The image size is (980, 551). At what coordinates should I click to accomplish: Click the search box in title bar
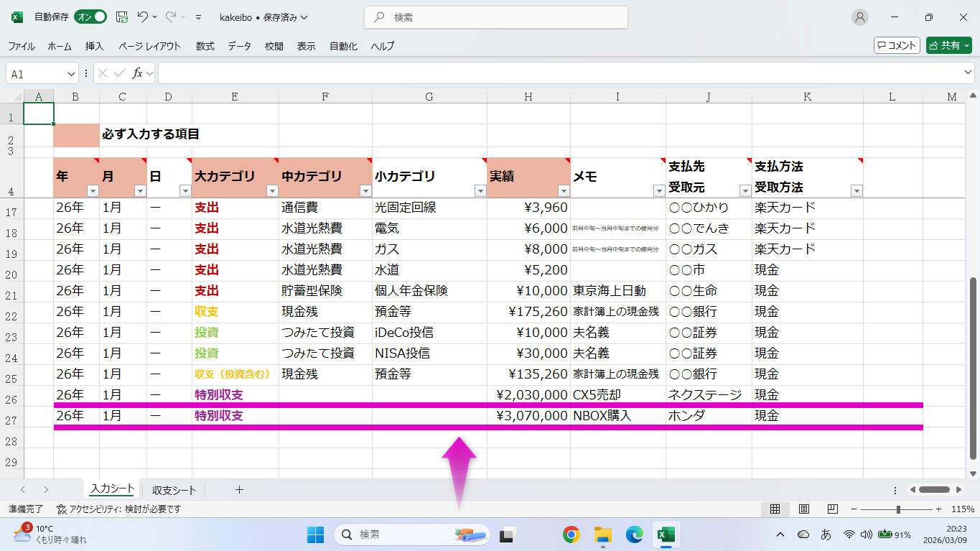(495, 17)
